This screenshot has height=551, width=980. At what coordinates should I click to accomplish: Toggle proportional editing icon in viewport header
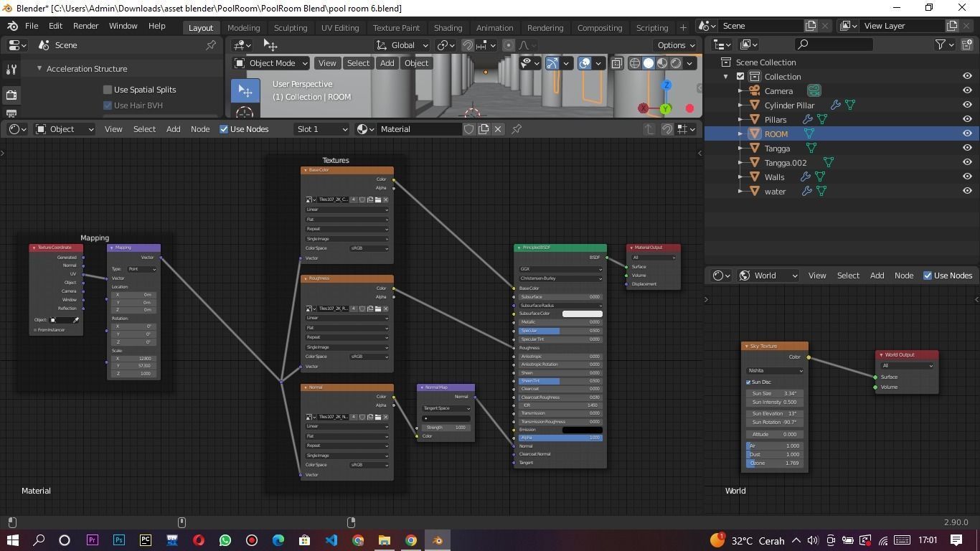coord(509,45)
